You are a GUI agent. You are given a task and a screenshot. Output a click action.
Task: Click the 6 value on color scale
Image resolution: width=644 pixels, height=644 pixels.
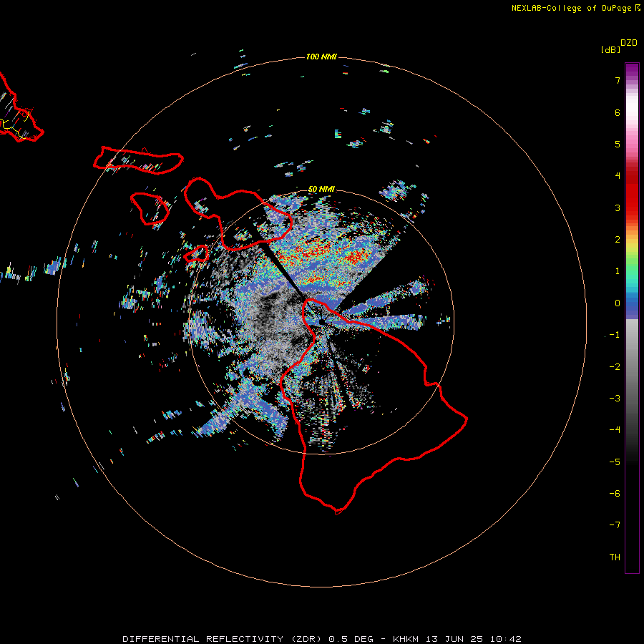[618, 112]
